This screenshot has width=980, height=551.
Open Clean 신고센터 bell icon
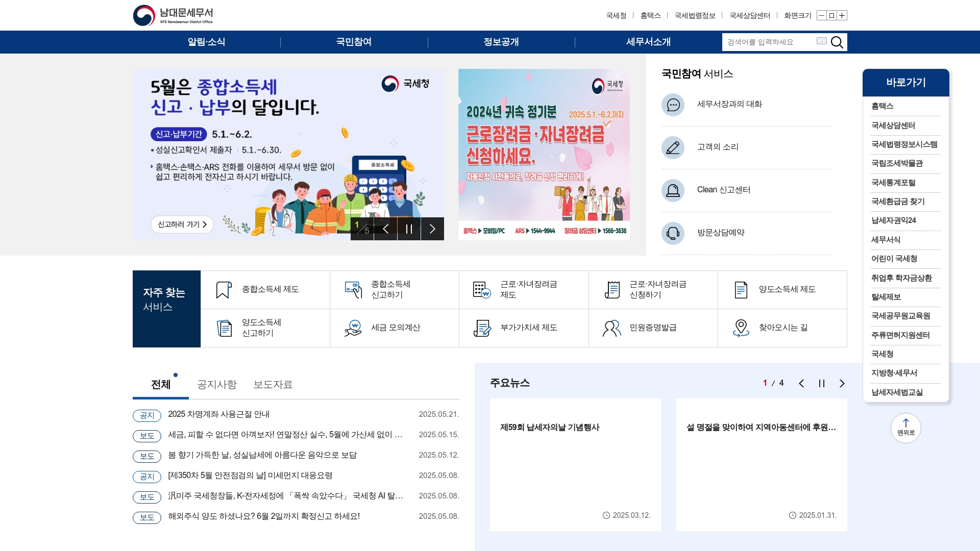[x=673, y=190]
